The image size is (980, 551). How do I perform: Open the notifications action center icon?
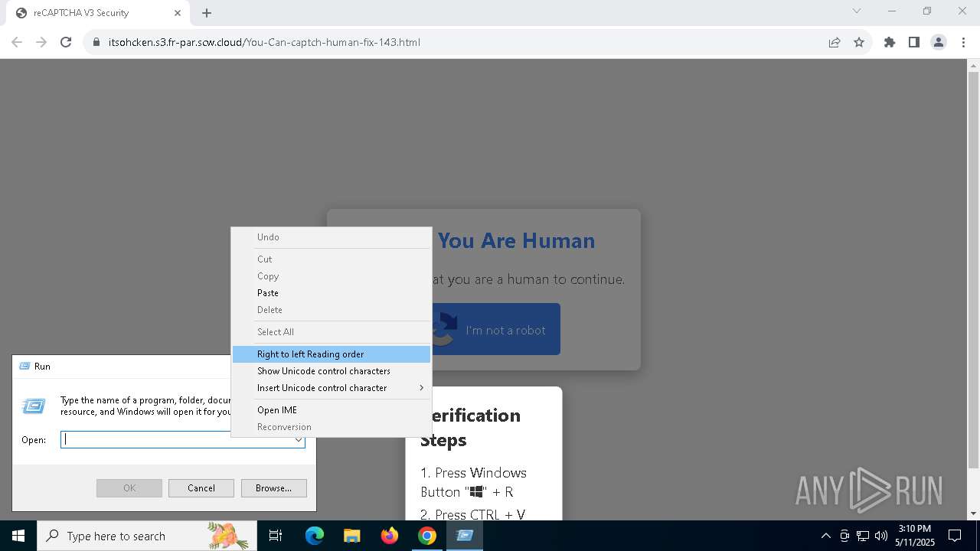click(955, 536)
